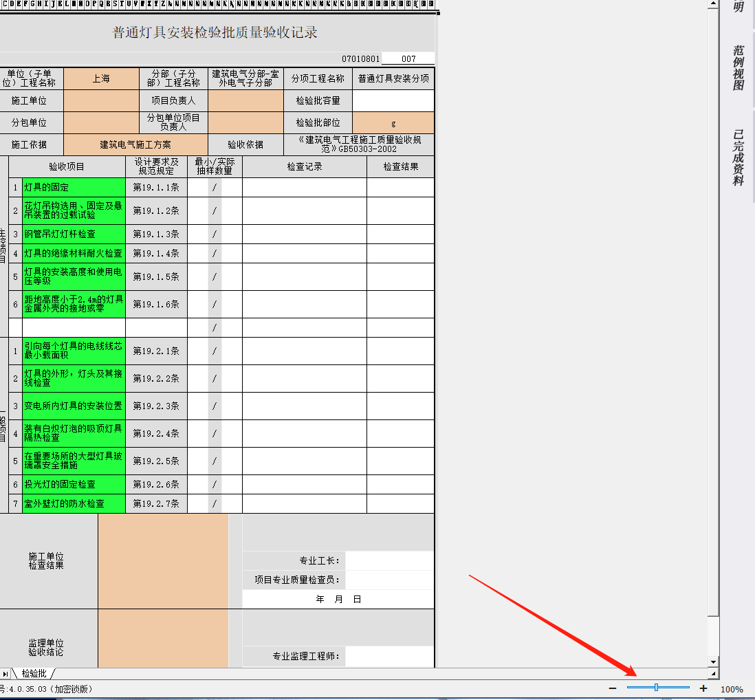Click the zoom in plus button
This screenshot has width=755, height=700.
(x=703, y=688)
